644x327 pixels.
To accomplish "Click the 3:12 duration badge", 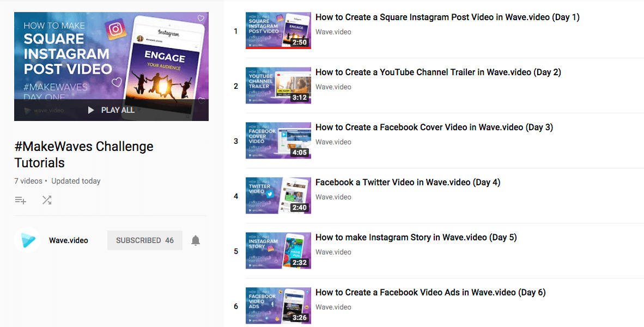I will point(300,98).
